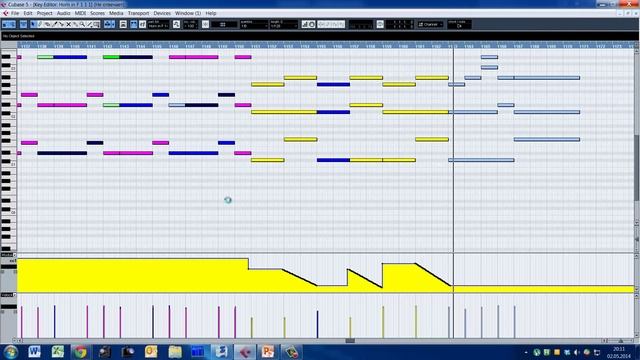Select the Object Selection arrow tool
This screenshot has width=640, height=360.
pyautogui.click(x=33, y=24)
